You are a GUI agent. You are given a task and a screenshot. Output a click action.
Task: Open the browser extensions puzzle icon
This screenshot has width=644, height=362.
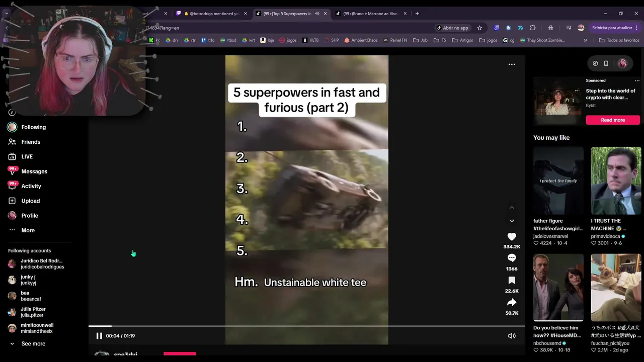click(x=533, y=28)
